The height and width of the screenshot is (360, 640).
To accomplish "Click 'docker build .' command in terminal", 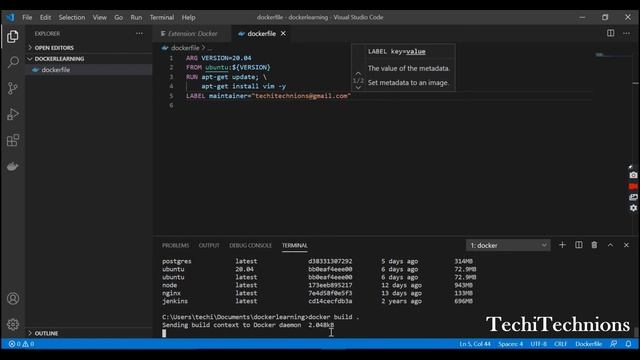I will tap(334, 317).
